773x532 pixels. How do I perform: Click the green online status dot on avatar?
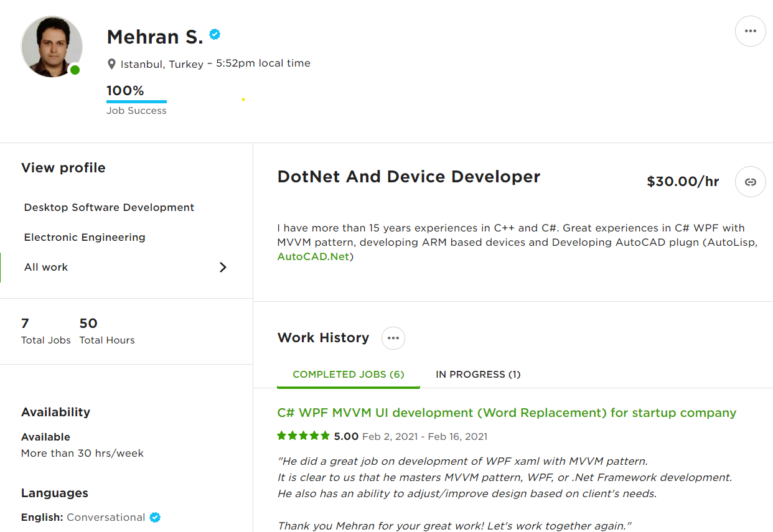click(74, 70)
